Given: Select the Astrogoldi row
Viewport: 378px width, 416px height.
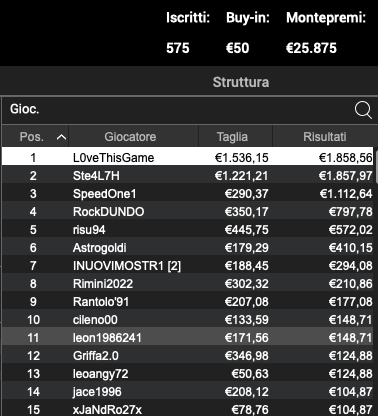Looking at the screenshot, I should tap(187, 247).
